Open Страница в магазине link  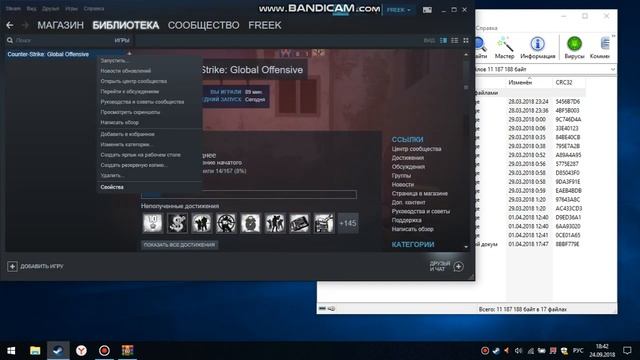point(420,193)
